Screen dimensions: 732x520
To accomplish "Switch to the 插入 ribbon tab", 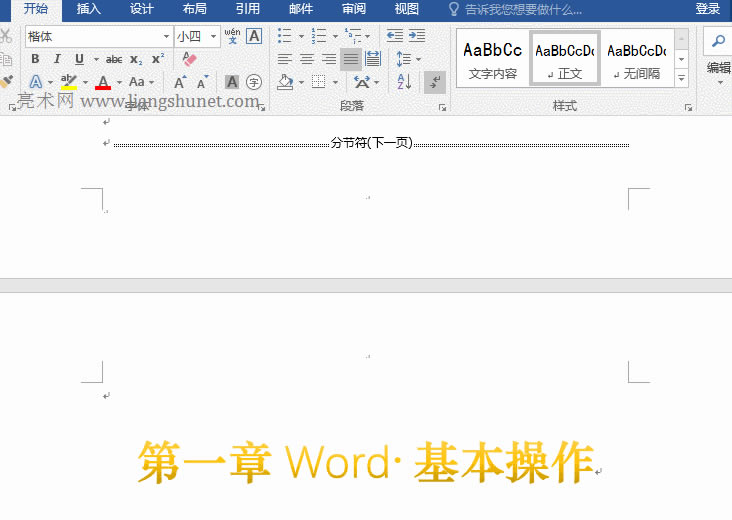I will click(89, 9).
